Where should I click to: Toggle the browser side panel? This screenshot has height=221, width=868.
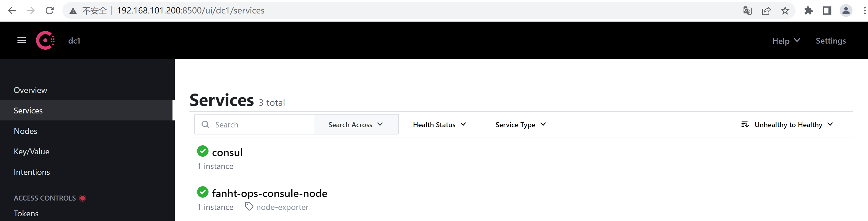pyautogui.click(x=827, y=11)
